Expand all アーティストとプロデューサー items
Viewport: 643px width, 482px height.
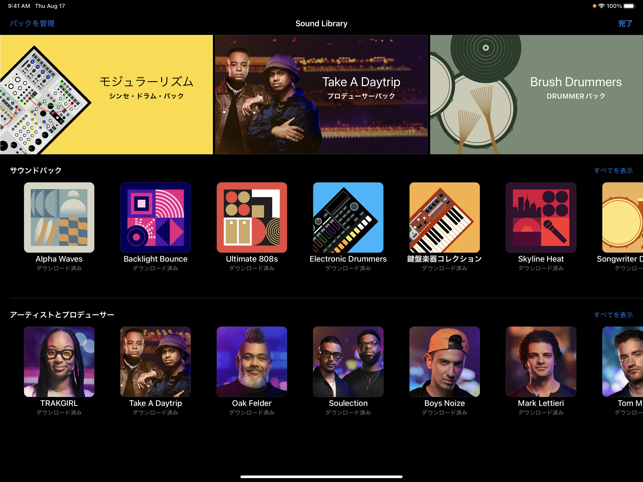[x=613, y=315]
